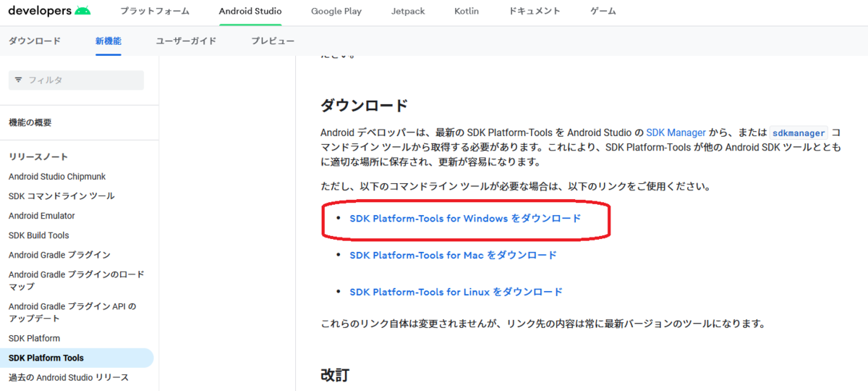Select リリースノート sidebar heading

(x=38, y=157)
